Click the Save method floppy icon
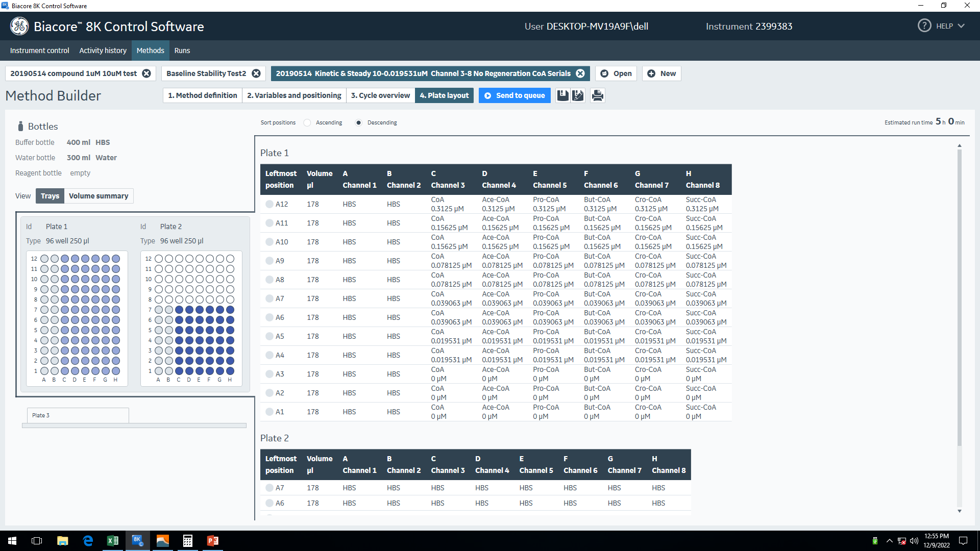Viewport: 980px width, 551px height. 562,95
